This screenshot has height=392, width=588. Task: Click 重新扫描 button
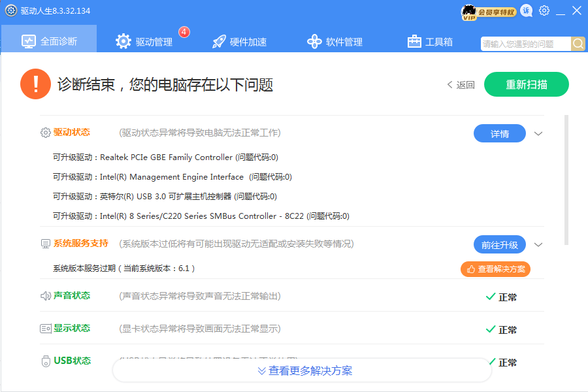point(526,84)
